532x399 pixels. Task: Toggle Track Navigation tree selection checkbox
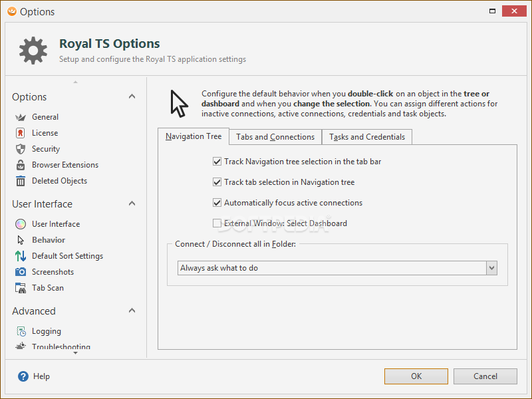pyautogui.click(x=217, y=162)
